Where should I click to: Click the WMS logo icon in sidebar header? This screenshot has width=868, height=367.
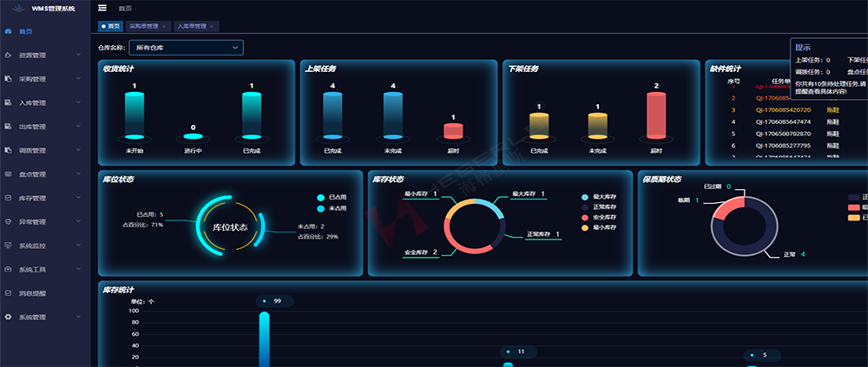point(20,9)
